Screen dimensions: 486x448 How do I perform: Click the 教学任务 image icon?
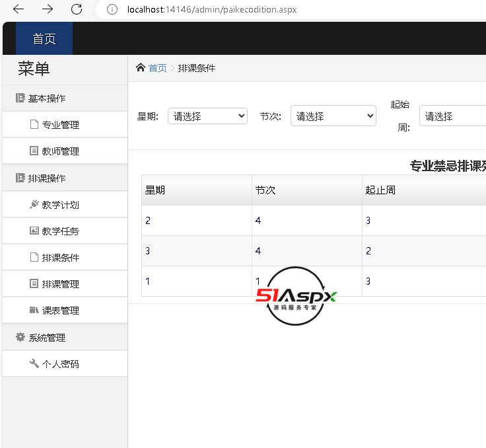(x=34, y=231)
